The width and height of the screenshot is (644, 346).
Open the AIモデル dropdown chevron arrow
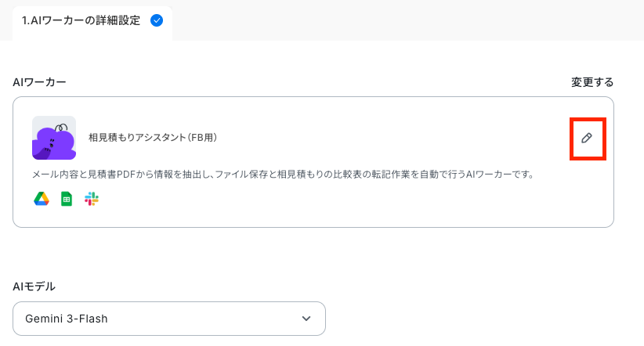[x=306, y=319]
